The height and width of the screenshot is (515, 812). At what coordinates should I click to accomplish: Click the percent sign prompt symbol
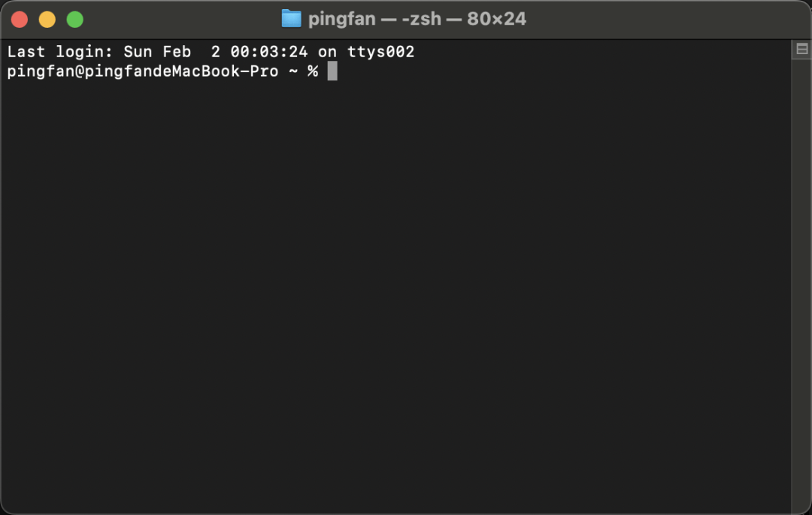[x=313, y=71]
